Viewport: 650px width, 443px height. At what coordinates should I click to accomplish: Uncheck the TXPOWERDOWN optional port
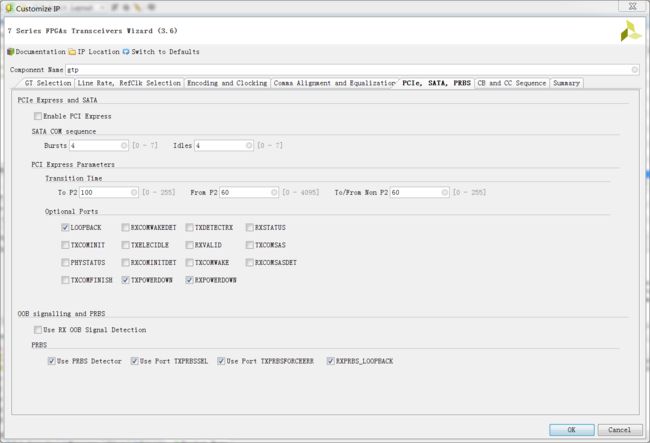tap(125, 280)
